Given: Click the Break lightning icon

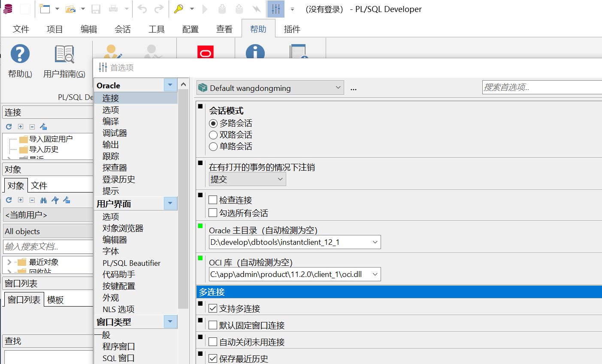Looking at the screenshot, I should click(x=256, y=9).
